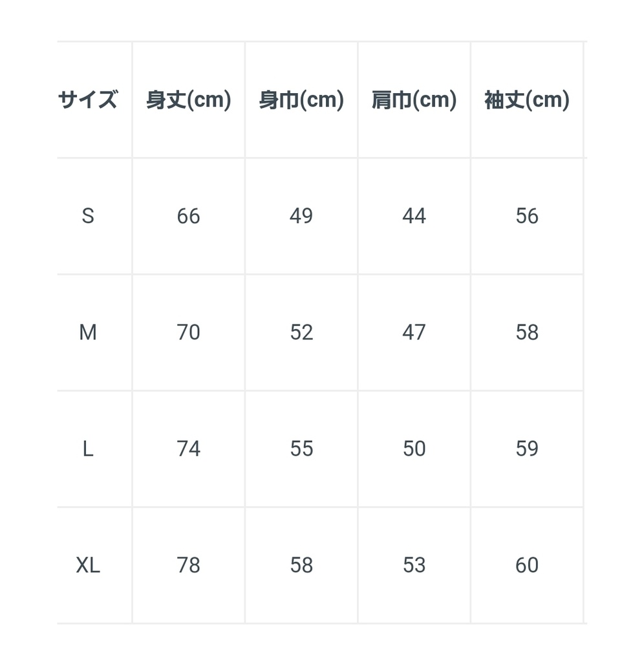Click the L size row label
The image size is (644, 662).
click(88, 449)
